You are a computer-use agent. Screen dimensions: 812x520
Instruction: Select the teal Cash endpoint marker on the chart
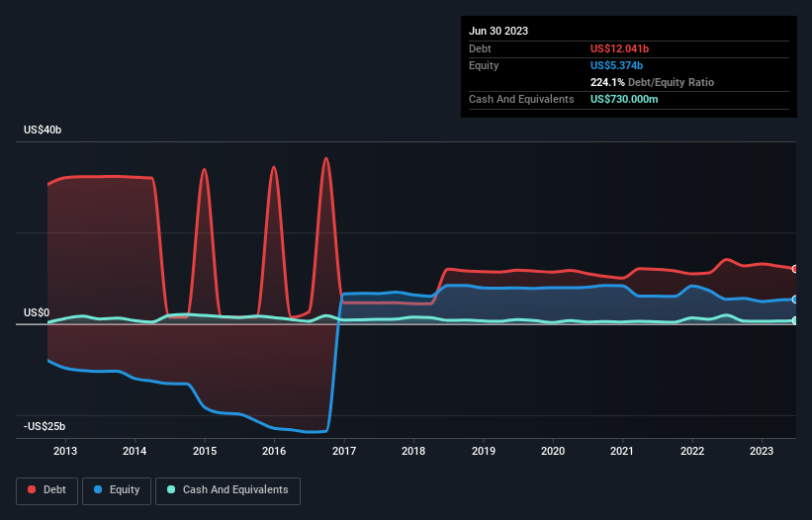click(795, 320)
